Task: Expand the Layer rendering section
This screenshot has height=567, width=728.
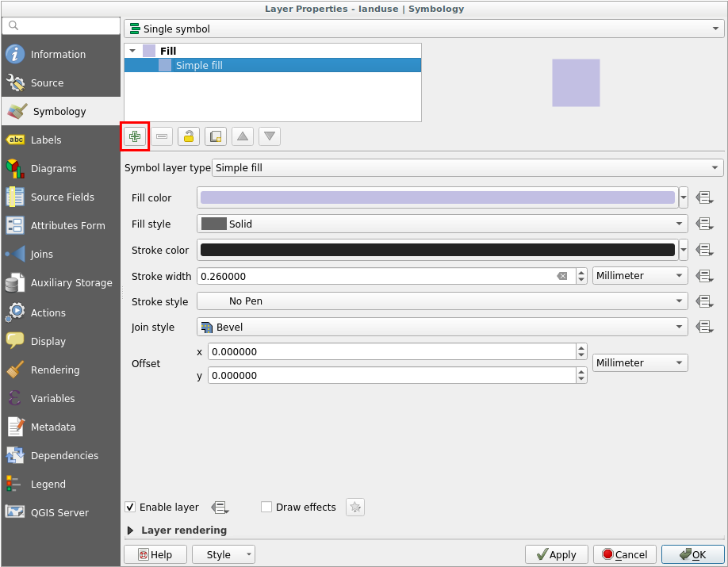Action: click(131, 530)
